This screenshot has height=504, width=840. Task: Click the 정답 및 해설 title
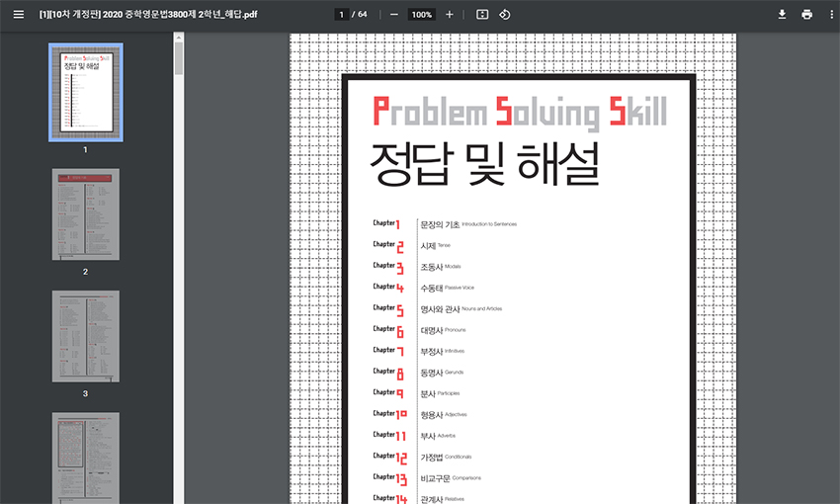[x=484, y=164]
